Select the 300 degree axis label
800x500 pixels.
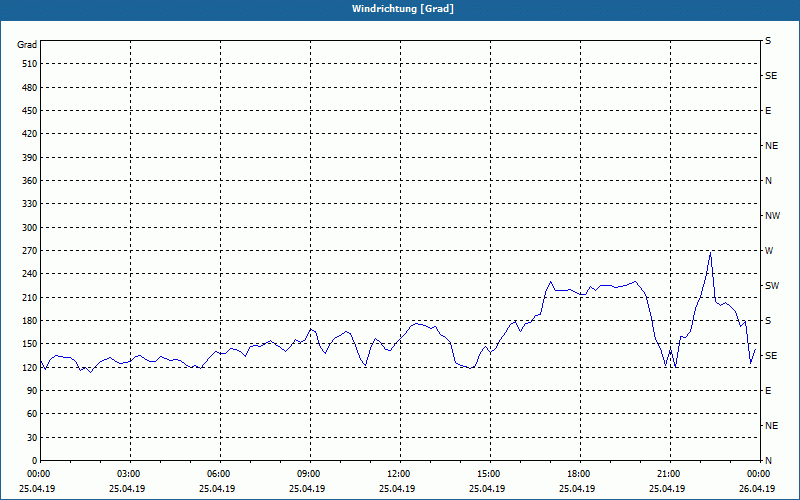[x=30, y=228]
